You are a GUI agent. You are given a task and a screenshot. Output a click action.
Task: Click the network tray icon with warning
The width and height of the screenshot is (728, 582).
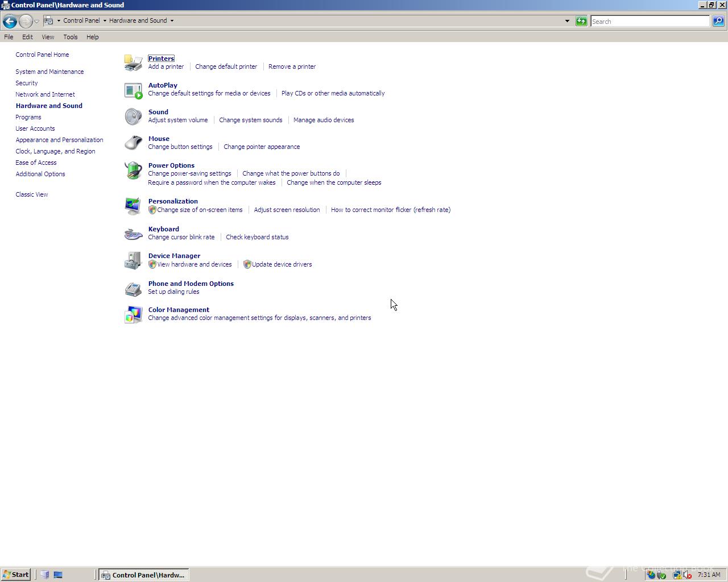(x=677, y=575)
